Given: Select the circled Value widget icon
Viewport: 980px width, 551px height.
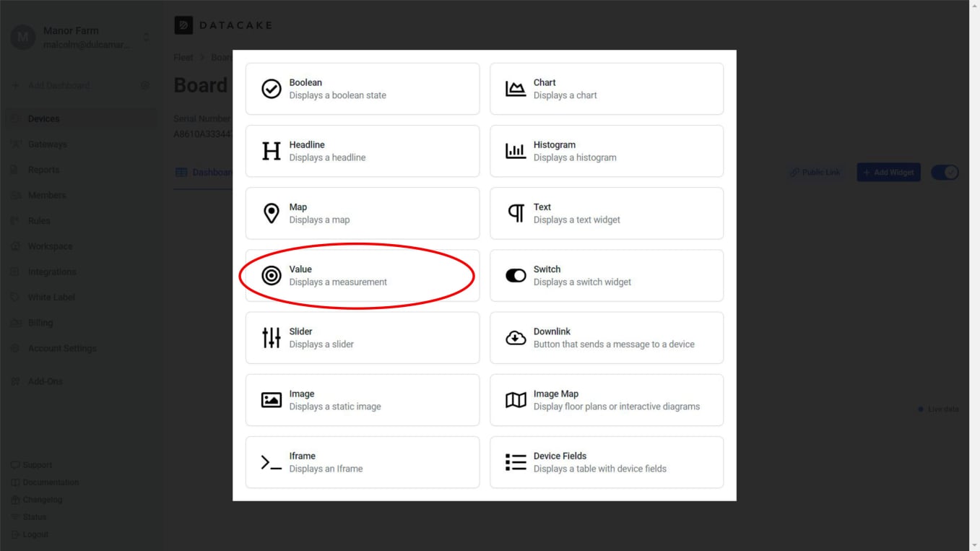Looking at the screenshot, I should [x=271, y=274].
